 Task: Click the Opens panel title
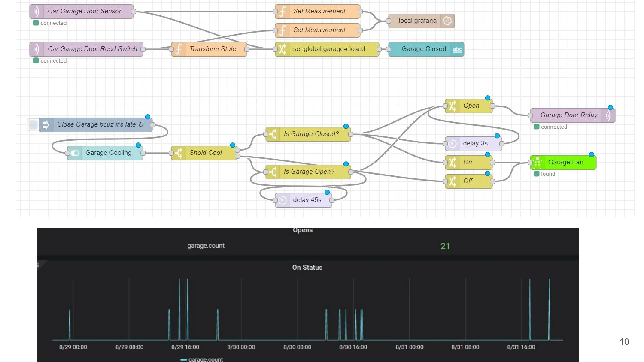tap(303, 230)
